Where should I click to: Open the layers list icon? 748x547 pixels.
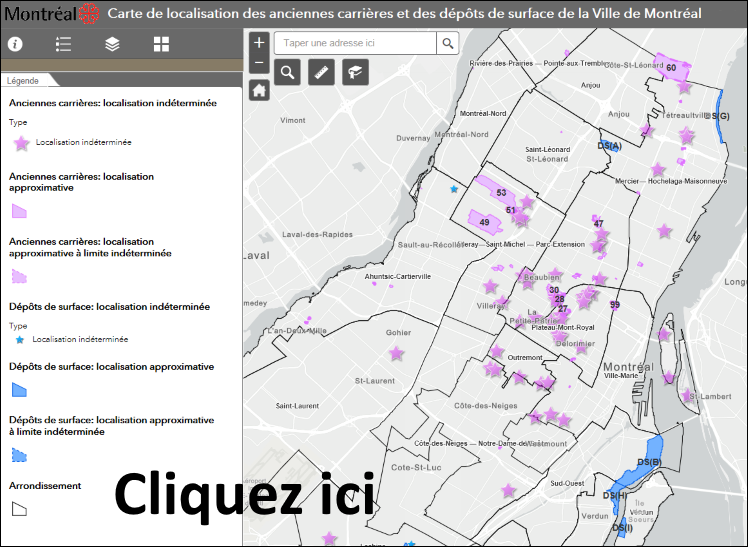pyautogui.click(x=112, y=44)
